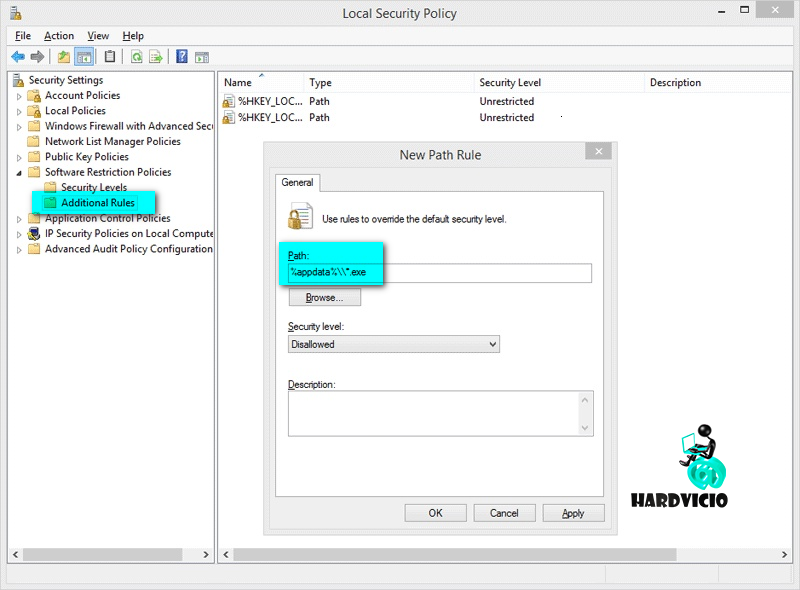The width and height of the screenshot is (800, 590).
Task: Click the Back arrow toolbar icon
Action: (18, 57)
